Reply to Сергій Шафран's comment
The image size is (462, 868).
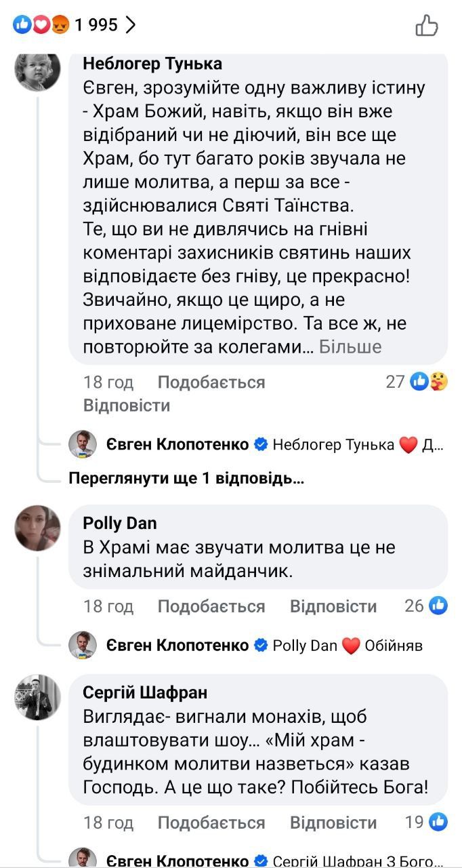[x=333, y=823]
